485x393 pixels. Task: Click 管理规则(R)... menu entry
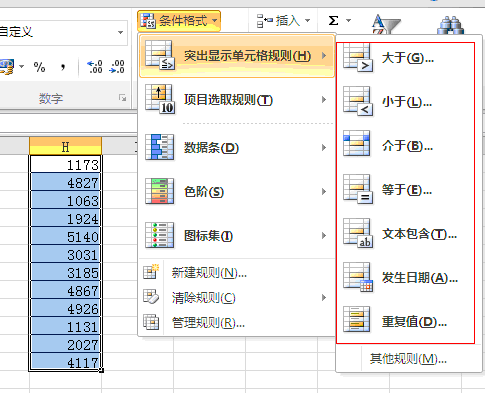(237, 322)
